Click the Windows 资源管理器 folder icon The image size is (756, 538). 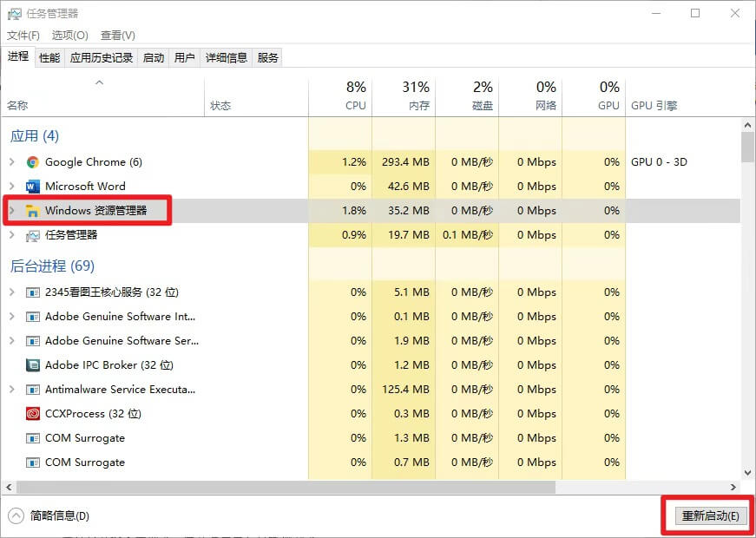(33, 211)
